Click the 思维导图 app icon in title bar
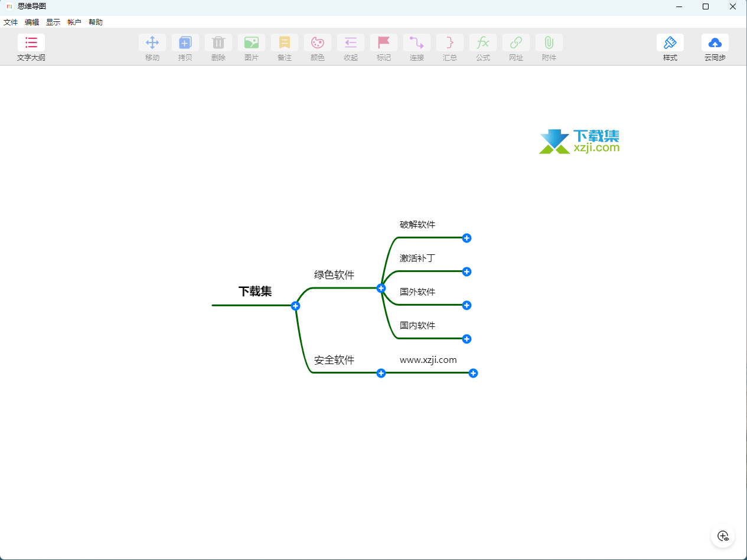This screenshot has width=747, height=560. click(9, 6)
